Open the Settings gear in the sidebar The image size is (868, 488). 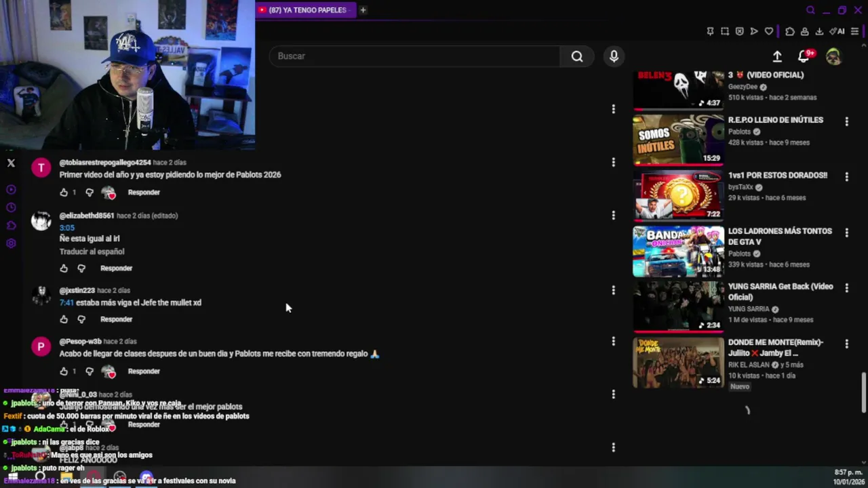[x=11, y=243]
